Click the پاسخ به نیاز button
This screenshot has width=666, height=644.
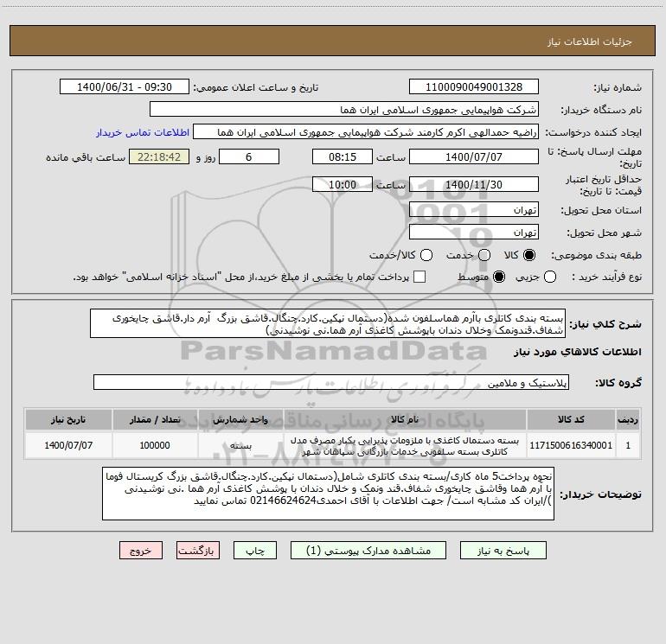click(x=503, y=551)
